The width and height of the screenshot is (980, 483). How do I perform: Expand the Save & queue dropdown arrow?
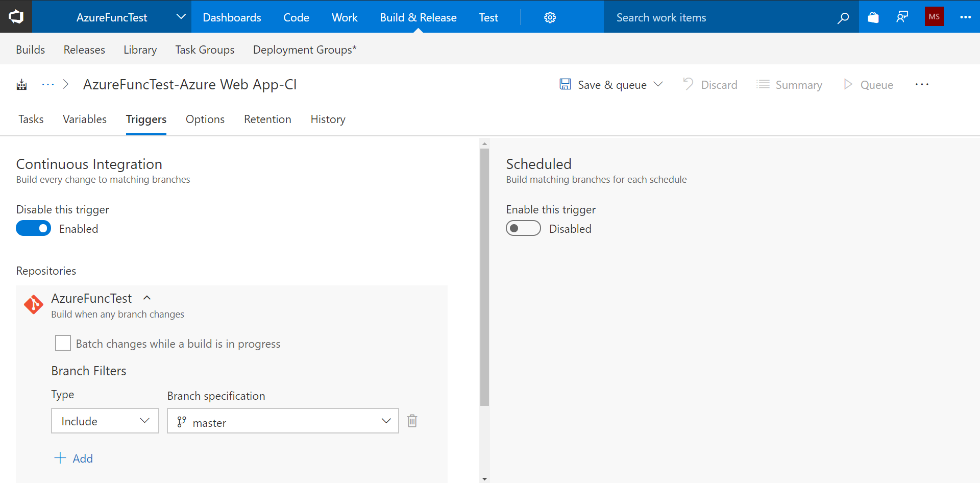click(658, 84)
